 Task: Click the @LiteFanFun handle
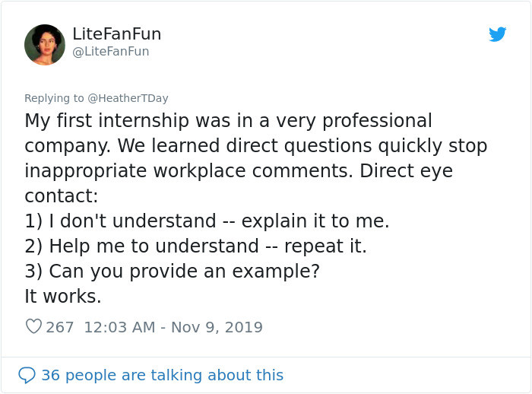pyautogui.click(x=111, y=52)
